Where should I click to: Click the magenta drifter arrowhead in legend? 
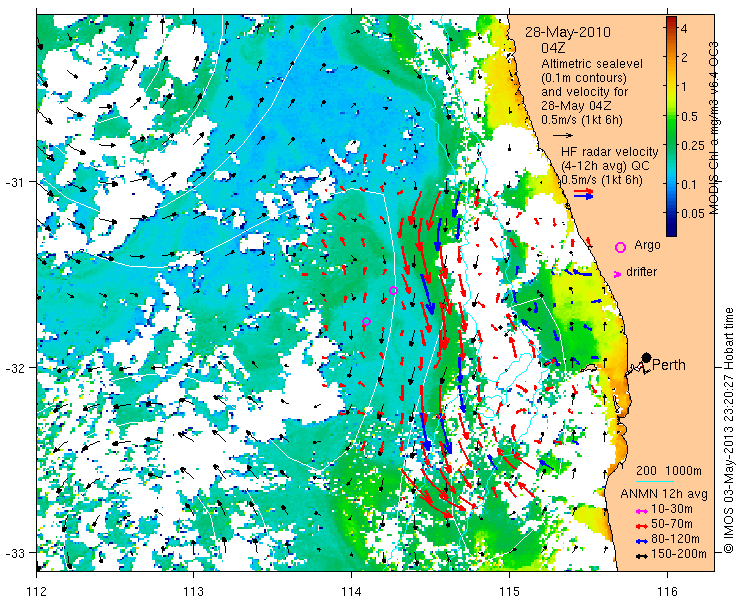(x=617, y=274)
